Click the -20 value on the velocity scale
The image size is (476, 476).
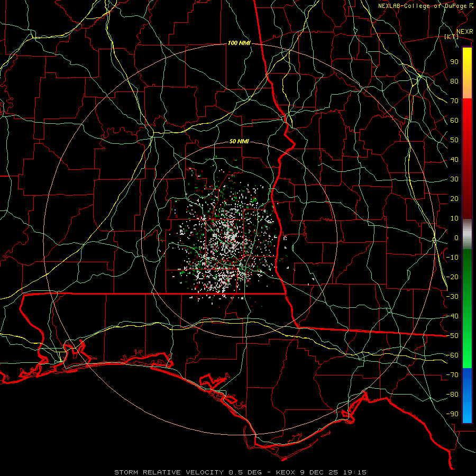452,277
